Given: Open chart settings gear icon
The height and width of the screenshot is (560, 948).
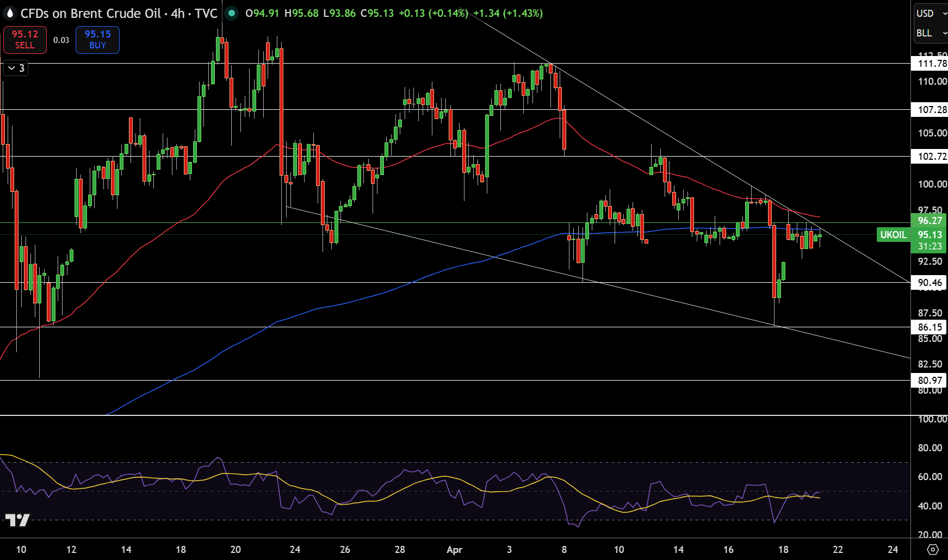Looking at the screenshot, I should pos(933,549).
